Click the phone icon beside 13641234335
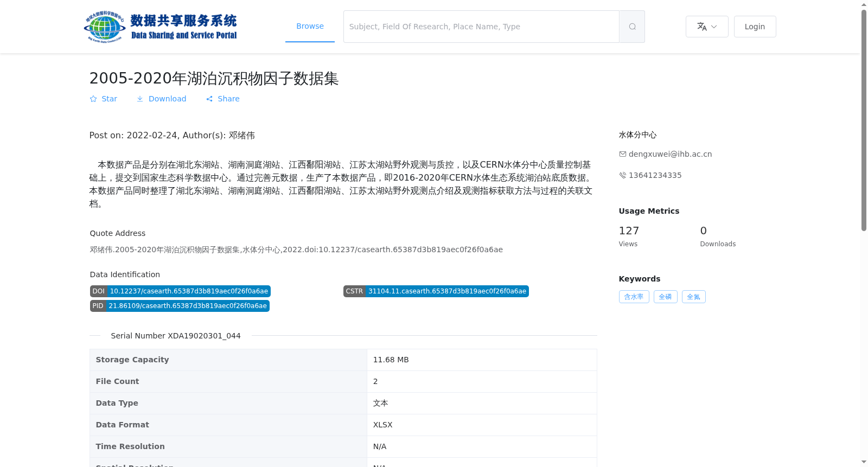The image size is (868, 467). point(623,175)
